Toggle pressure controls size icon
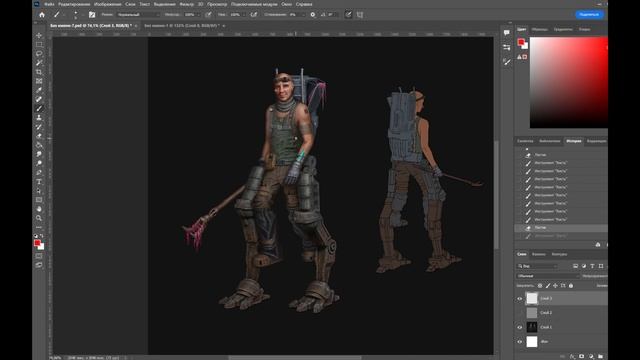The width and height of the screenshot is (640, 360). pos(348,15)
